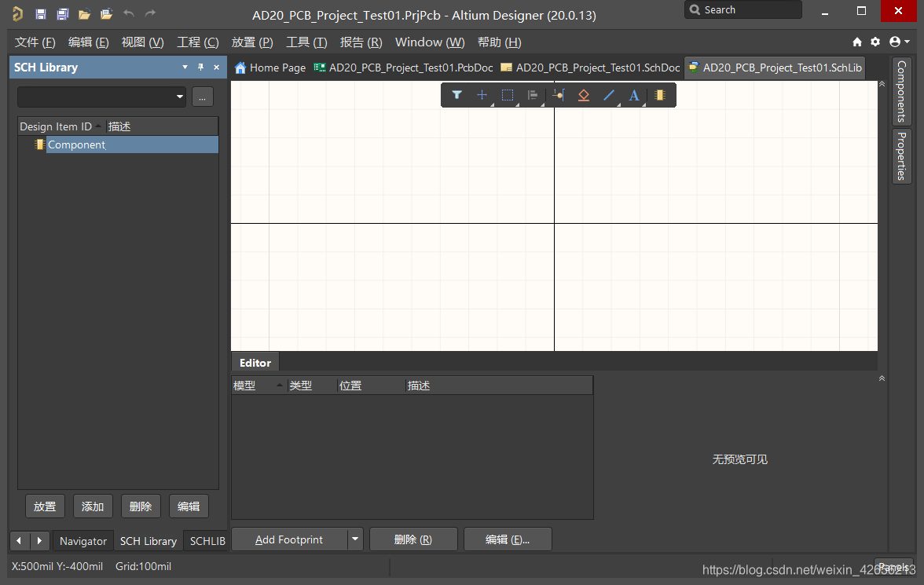Open the 文件 (F) menu
The width and height of the screenshot is (924, 585).
(35, 42)
